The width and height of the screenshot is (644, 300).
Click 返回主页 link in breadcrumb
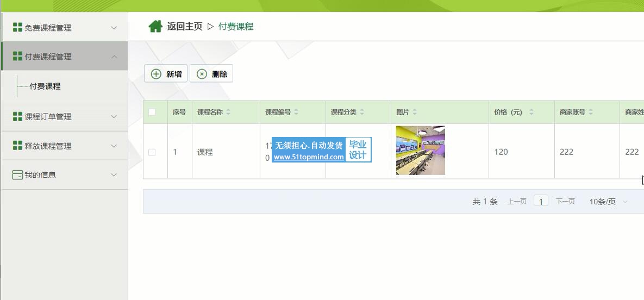pos(184,27)
